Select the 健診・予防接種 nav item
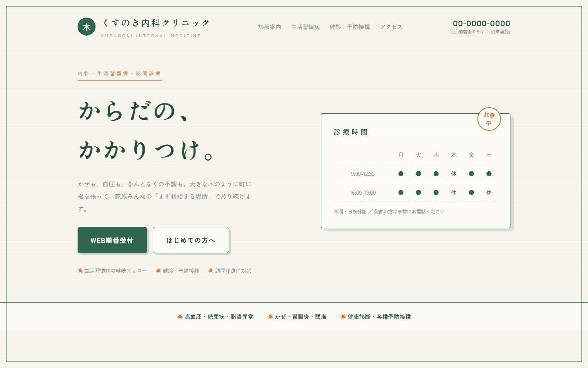The width and height of the screenshot is (588, 368). click(x=350, y=27)
